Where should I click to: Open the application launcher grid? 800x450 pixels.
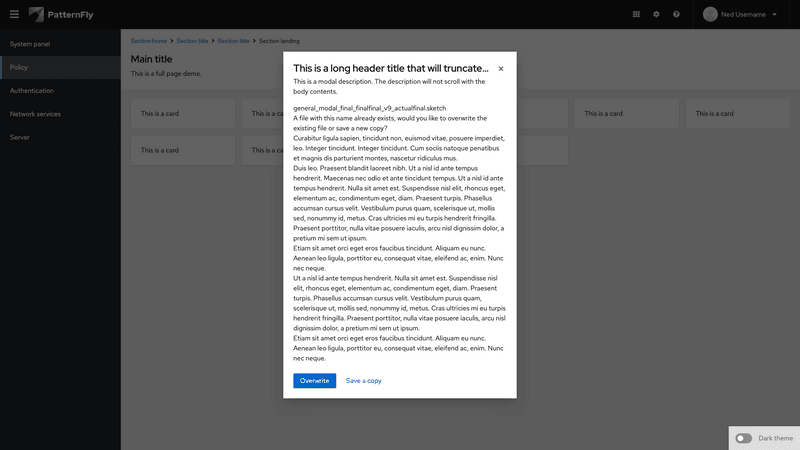pos(637,14)
